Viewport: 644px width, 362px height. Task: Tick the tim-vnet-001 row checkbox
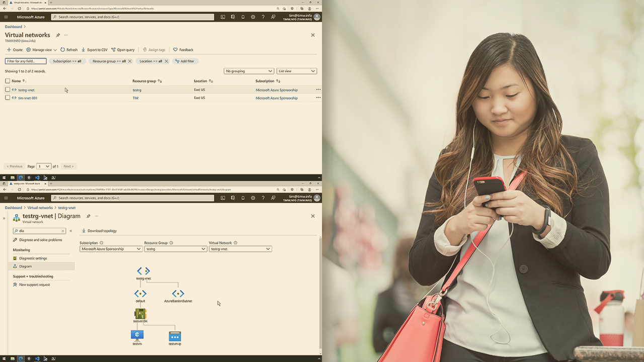[8, 98]
